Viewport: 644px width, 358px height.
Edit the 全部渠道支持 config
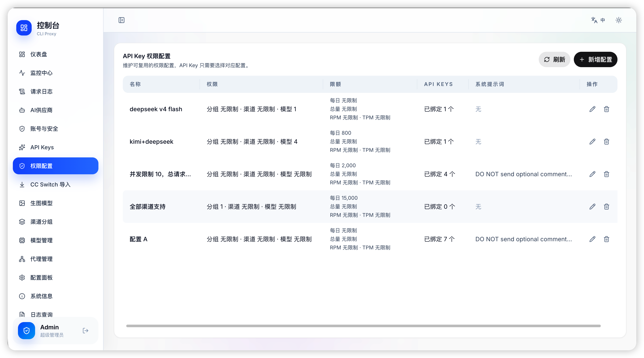pyautogui.click(x=592, y=207)
